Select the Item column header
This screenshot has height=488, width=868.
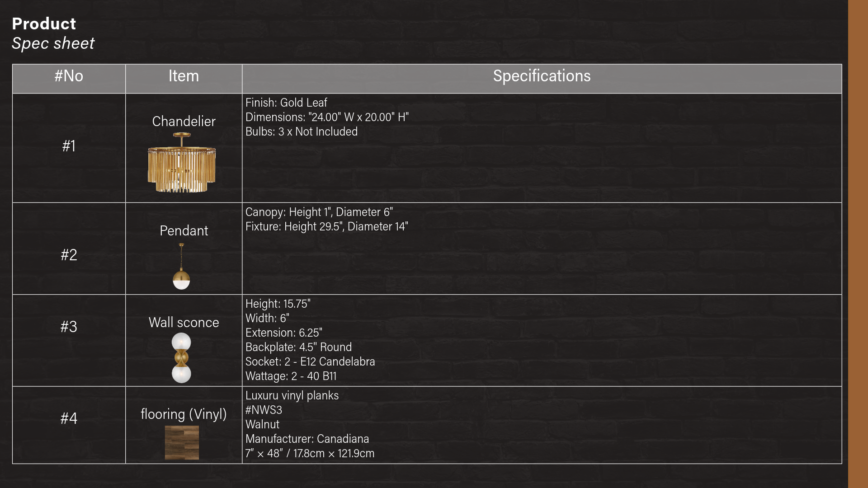[x=184, y=76]
